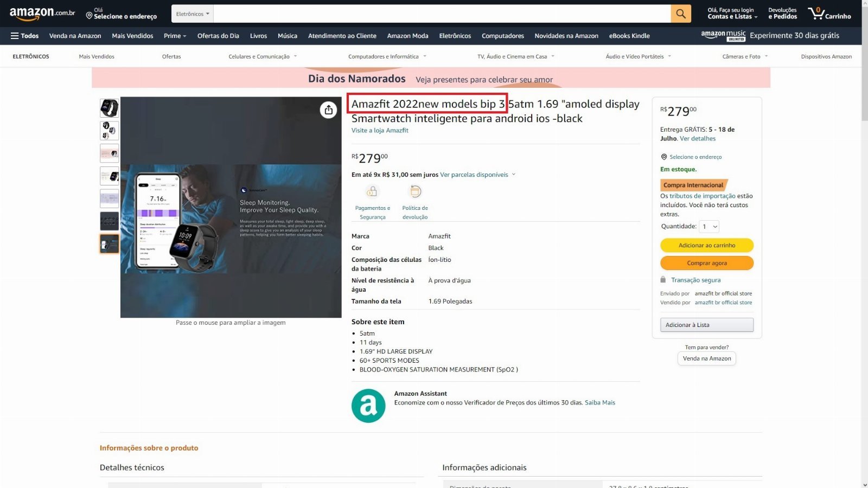Screen dimensions: 868x488
Task: Open Livros nav item
Action: 258,36
